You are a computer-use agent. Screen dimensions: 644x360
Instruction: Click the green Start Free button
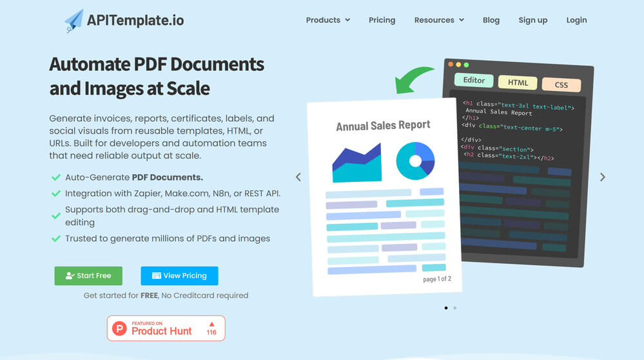(88, 275)
